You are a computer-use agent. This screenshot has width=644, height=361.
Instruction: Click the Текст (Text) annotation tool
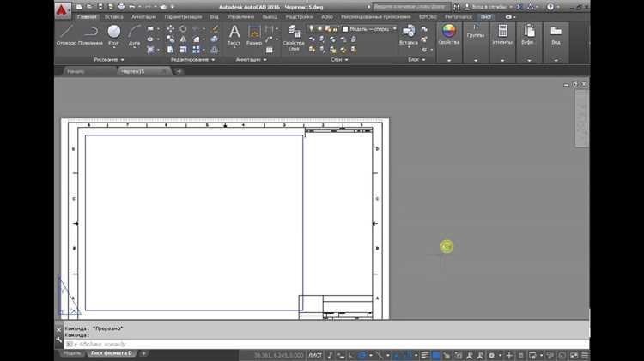[x=234, y=34]
